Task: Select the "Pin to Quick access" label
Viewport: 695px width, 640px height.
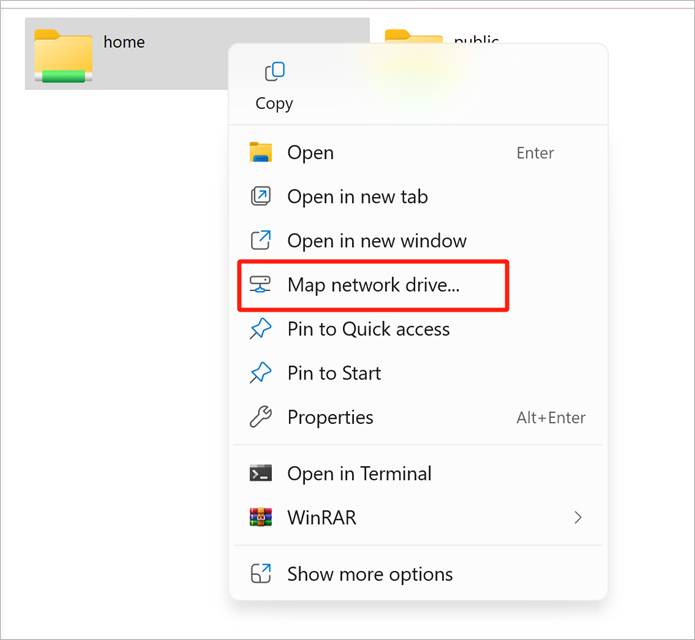Action: point(368,329)
